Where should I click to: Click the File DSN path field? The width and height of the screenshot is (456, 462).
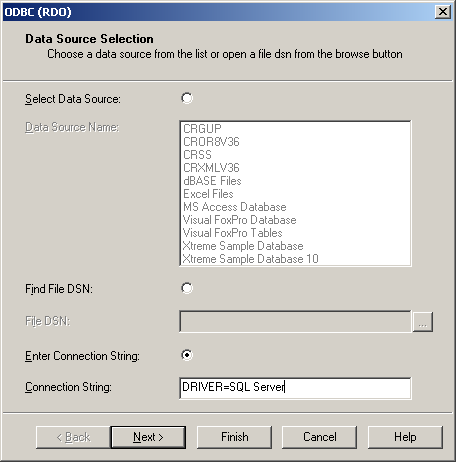(295, 321)
